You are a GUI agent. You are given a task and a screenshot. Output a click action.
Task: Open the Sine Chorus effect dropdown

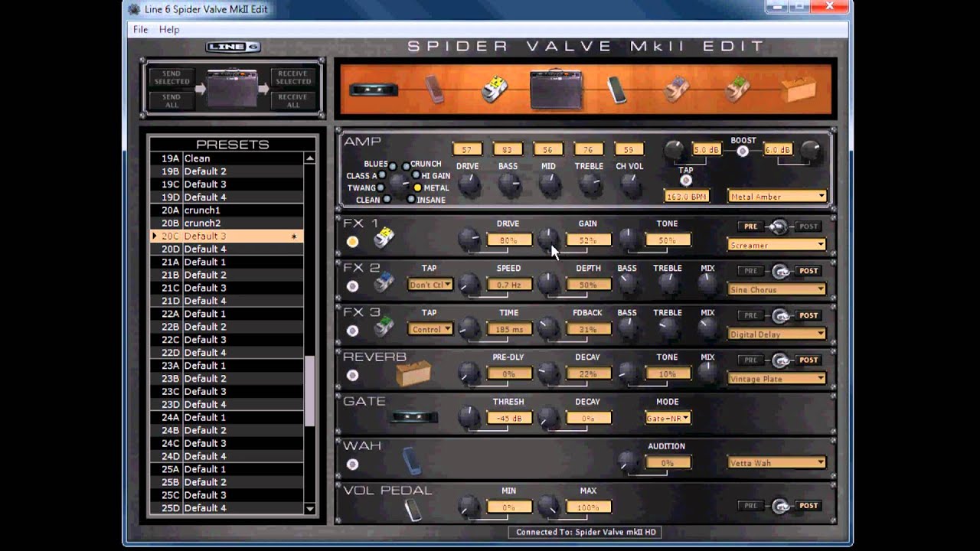(x=777, y=289)
